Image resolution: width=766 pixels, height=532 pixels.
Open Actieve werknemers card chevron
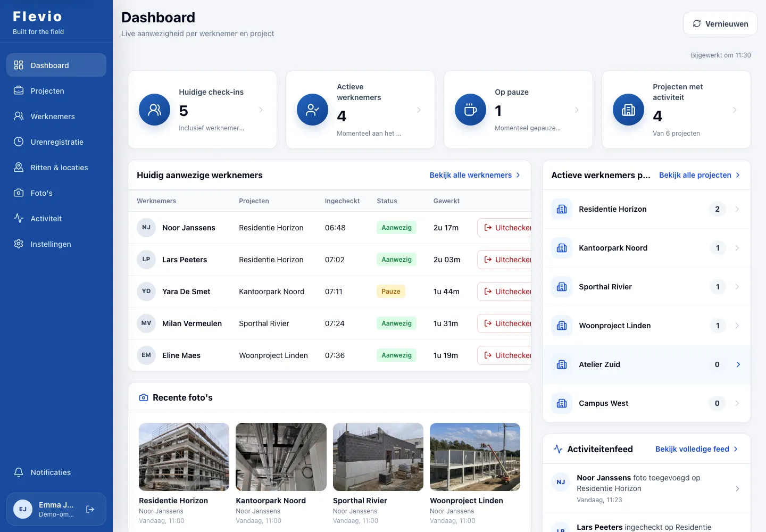pyautogui.click(x=419, y=110)
